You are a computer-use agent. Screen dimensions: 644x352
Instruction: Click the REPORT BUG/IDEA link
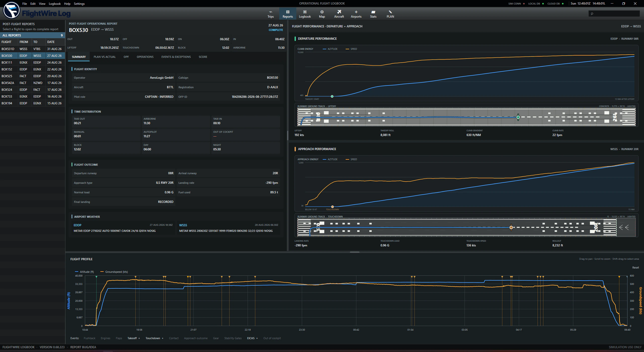point(83,347)
